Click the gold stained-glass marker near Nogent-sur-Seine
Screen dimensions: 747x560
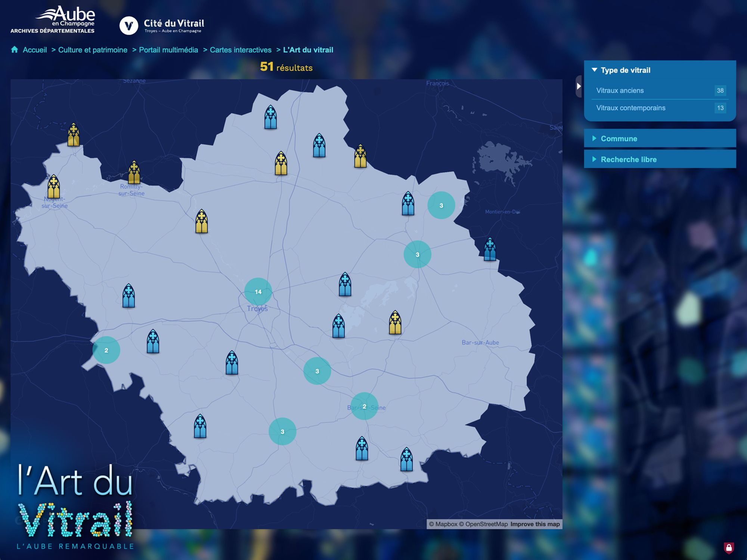[x=54, y=186]
